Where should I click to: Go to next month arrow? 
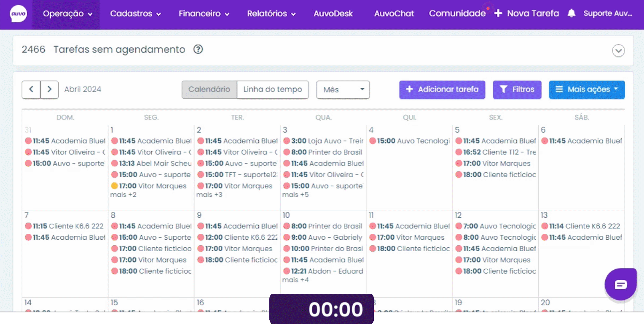coord(49,89)
